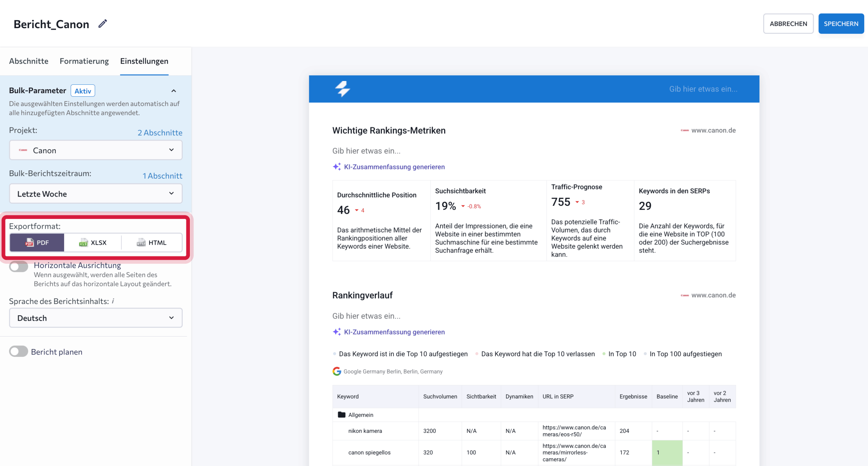Click the Aktiv badge
Image resolution: width=868 pixels, height=466 pixels.
click(83, 91)
